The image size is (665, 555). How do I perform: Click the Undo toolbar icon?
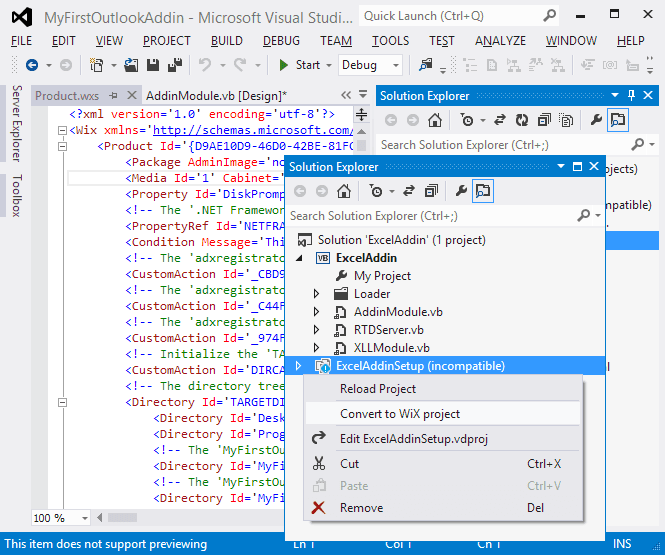(x=205, y=65)
